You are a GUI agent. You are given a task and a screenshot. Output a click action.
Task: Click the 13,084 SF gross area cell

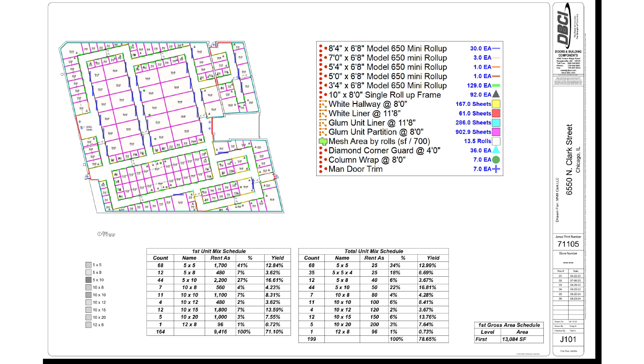(x=522, y=339)
